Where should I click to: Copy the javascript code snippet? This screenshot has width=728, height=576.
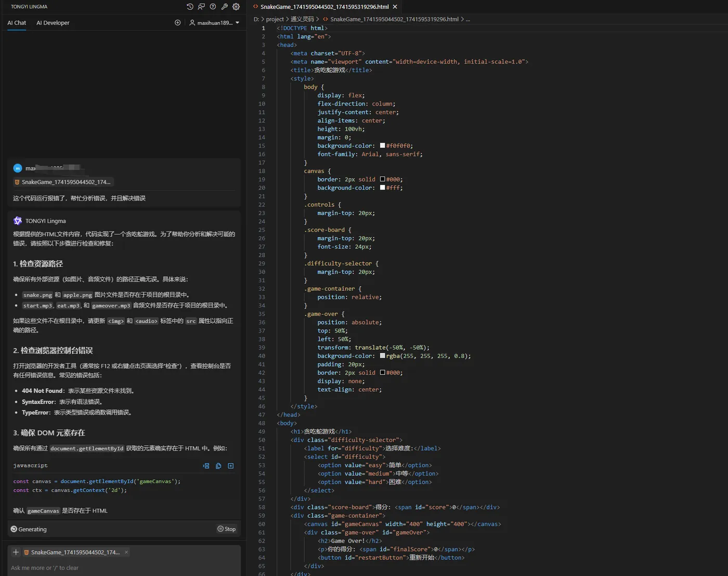(x=218, y=466)
